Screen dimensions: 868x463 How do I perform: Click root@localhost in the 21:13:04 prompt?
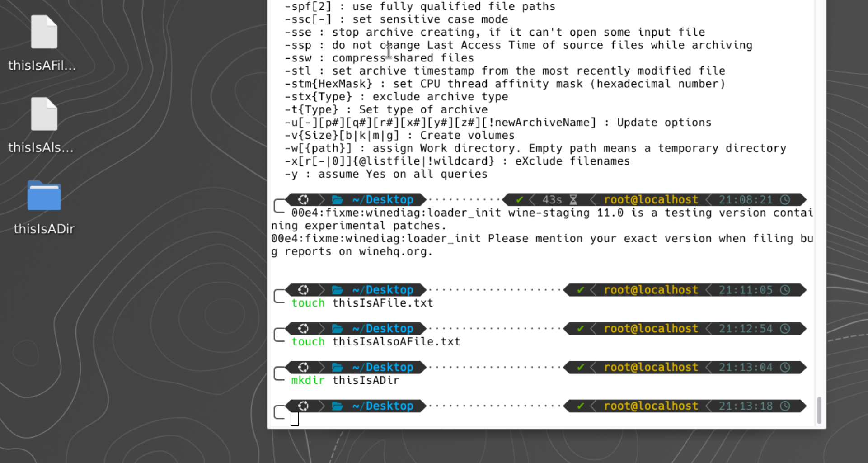point(651,367)
